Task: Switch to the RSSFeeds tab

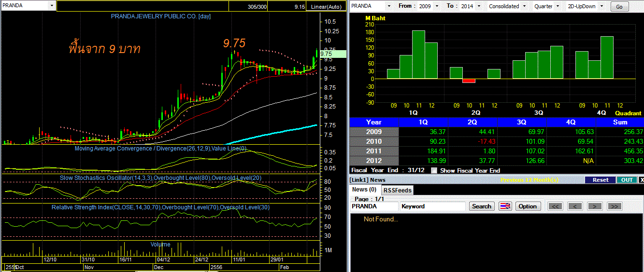Action: (398, 190)
